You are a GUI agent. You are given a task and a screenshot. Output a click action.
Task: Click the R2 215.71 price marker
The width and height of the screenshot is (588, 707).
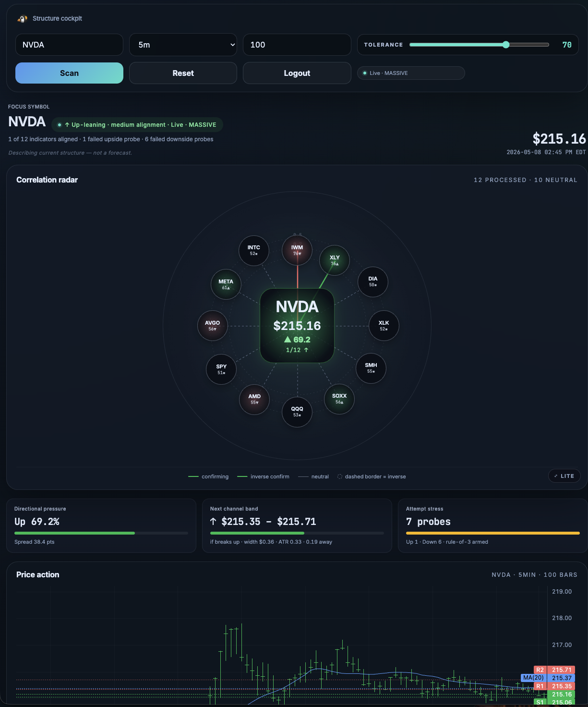click(554, 670)
